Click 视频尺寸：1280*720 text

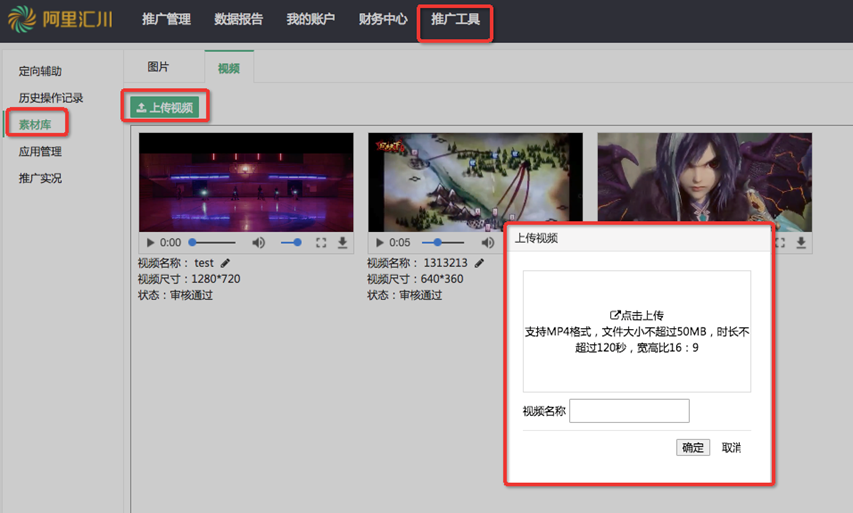(189, 279)
